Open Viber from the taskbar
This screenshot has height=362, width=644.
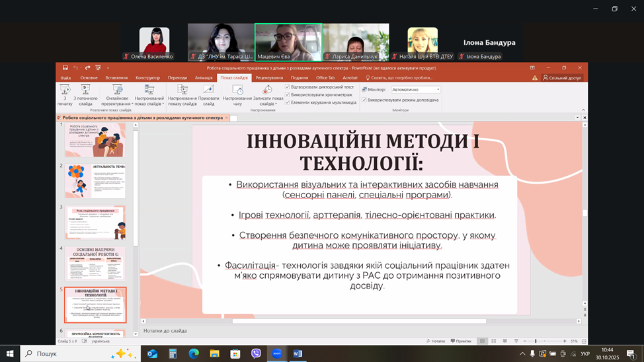[256, 353]
